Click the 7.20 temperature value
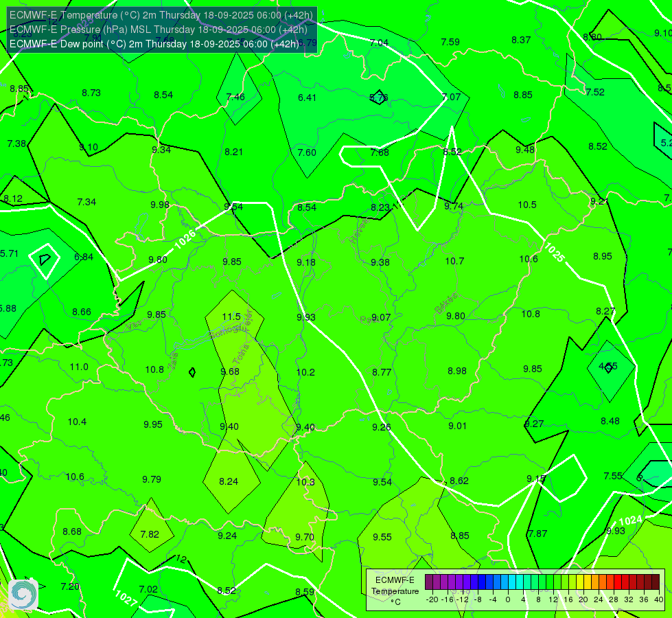Viewport: 672px width, 618px height. (x=70, y=586)
